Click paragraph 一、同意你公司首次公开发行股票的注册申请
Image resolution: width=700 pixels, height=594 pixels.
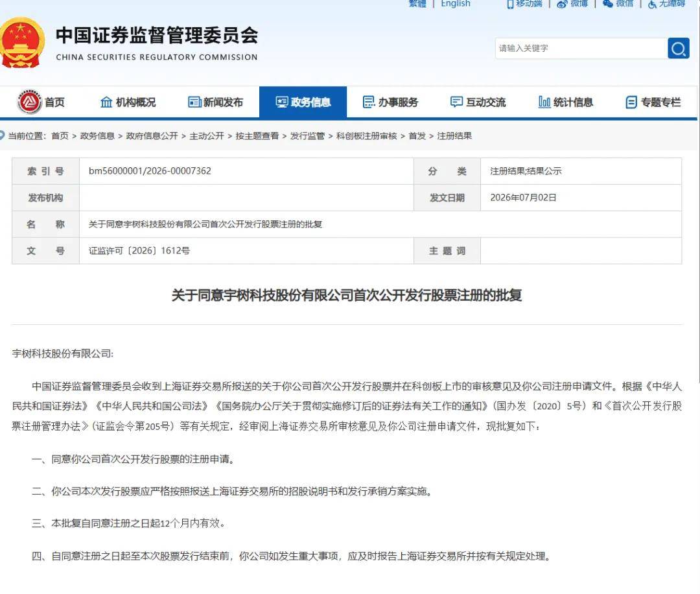coord(133,459)
